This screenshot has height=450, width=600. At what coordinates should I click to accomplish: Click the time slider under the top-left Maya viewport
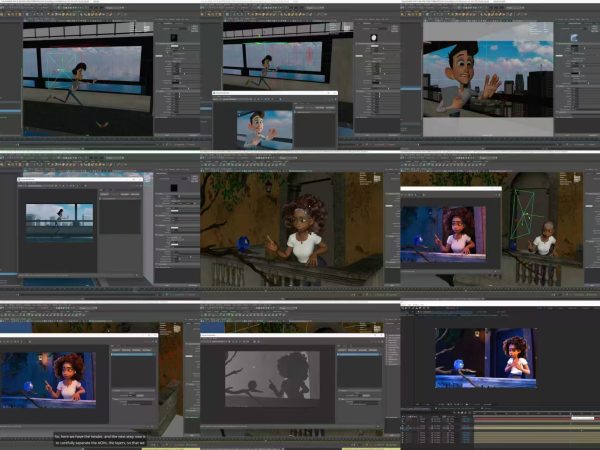tap(80, 139)
